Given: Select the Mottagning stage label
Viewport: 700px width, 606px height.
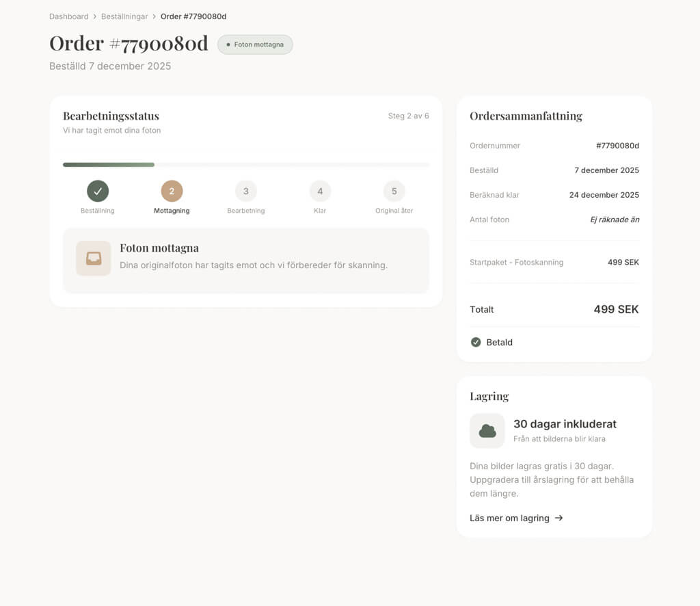Looking at the screenshot, I should click(172, 211).
